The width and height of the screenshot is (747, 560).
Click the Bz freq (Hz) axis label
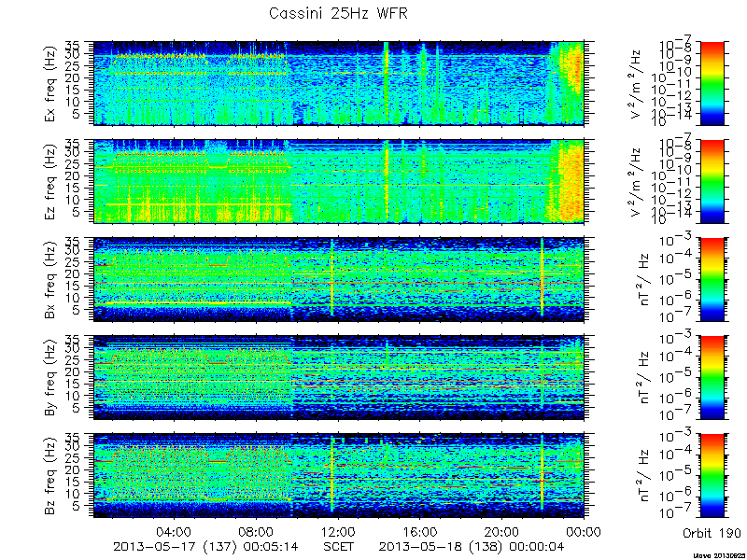50,475
